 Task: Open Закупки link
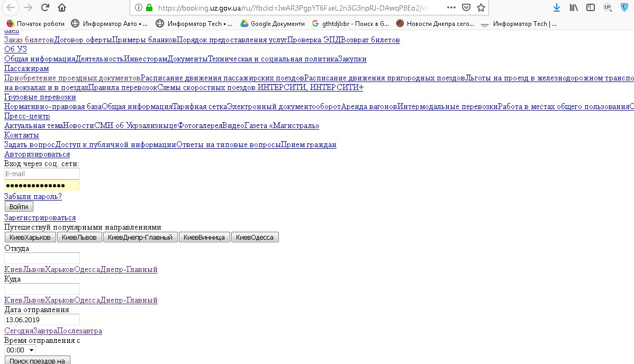(x=352, y=59)
